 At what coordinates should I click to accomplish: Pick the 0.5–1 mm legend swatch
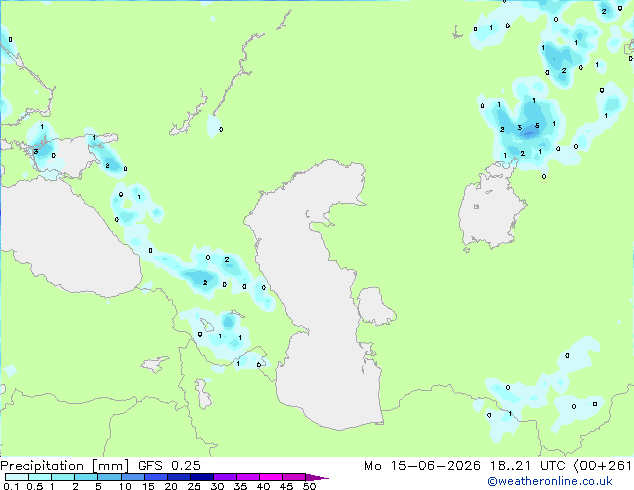(40, 477)
